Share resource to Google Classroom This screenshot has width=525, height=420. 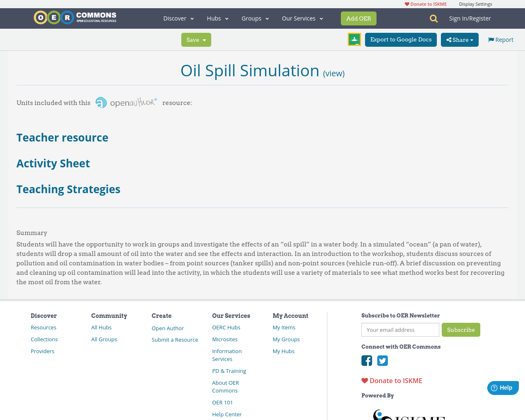(354, 39)
